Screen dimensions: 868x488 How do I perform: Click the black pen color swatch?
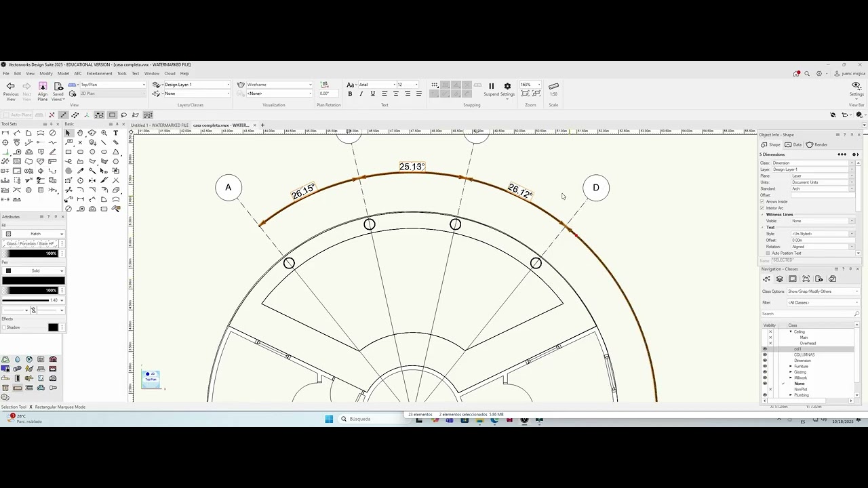point(33,281)
